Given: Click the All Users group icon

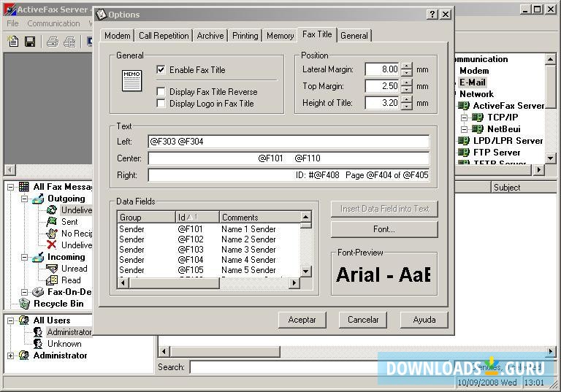Looking at the screenshot, I should click(24, 320).
